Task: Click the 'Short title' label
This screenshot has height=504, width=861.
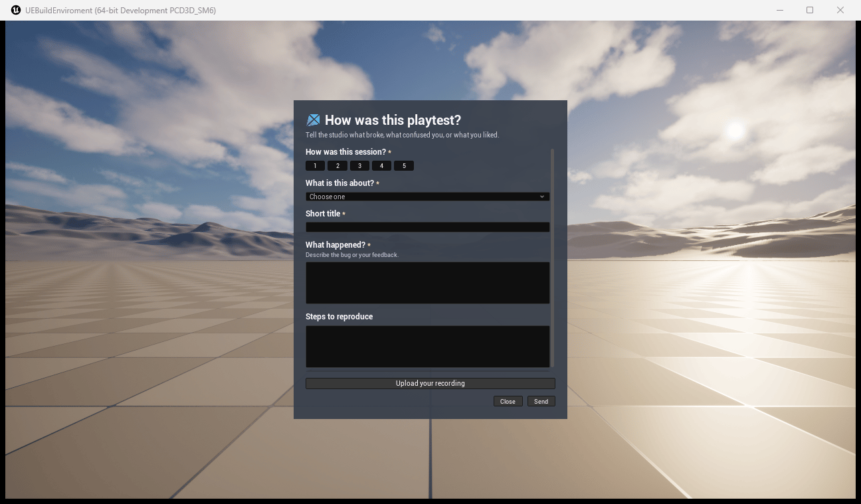Action: point(323,214)
